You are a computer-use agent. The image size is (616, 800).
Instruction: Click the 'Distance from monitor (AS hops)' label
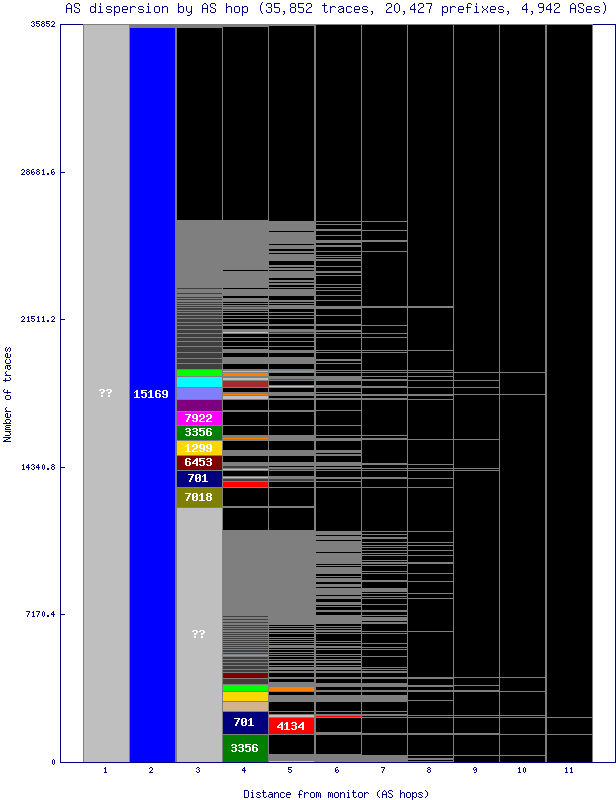(x=336, y=793)
